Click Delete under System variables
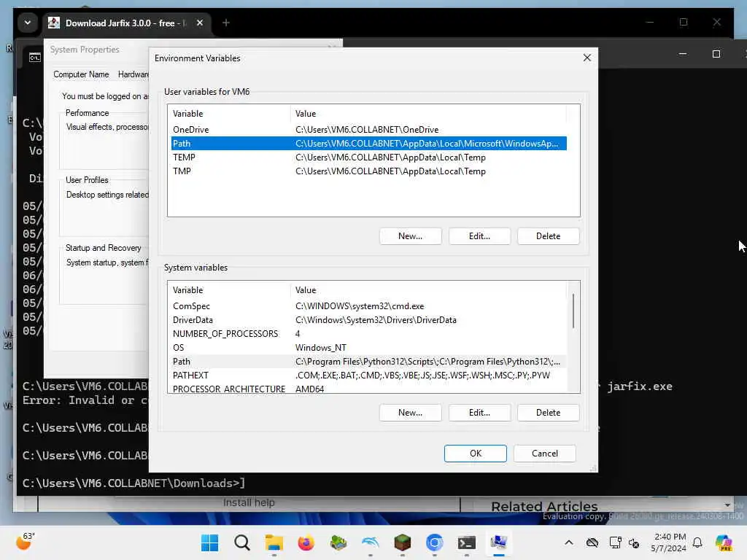 point(548,413)
